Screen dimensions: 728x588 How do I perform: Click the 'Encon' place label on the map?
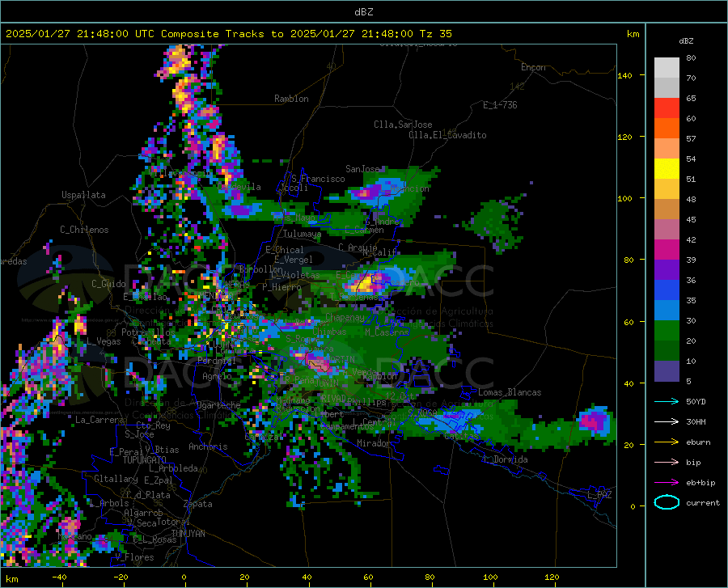(533, 67)
